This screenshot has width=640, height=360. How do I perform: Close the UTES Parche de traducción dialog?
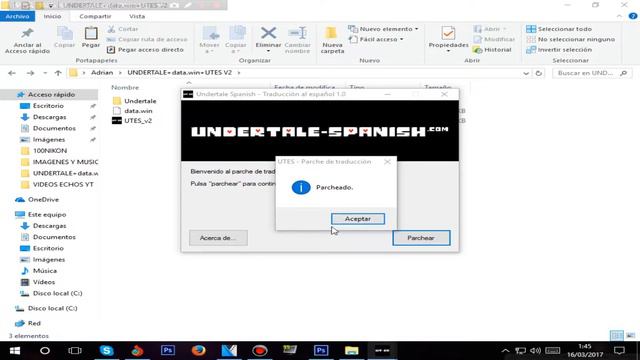click(x=387, y=162)
